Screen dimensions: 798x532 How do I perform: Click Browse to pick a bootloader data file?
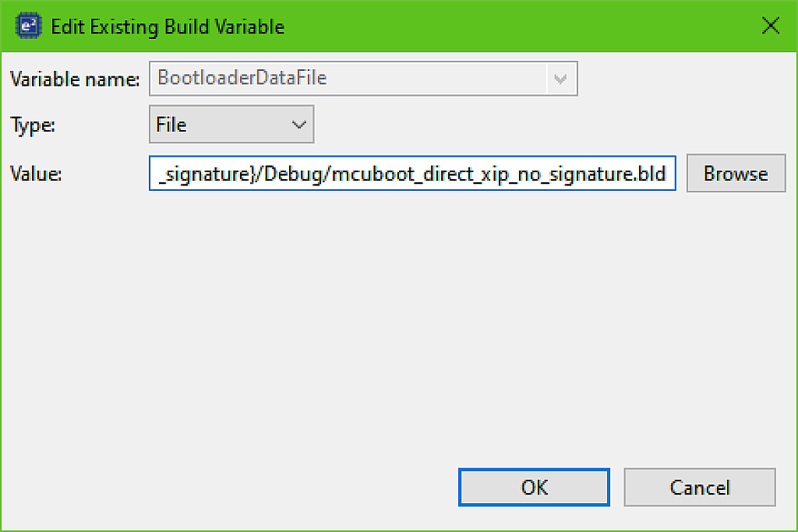(735, 173)
